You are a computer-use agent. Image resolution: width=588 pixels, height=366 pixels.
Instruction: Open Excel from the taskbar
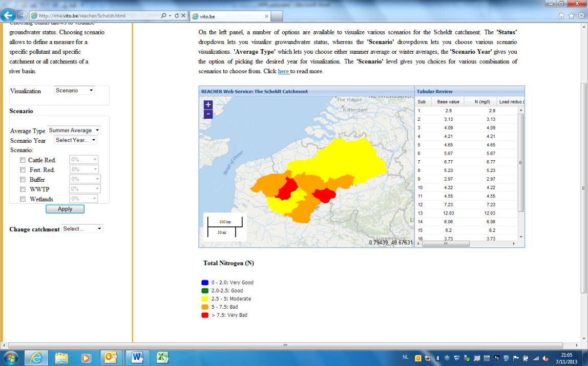point(161,357)
